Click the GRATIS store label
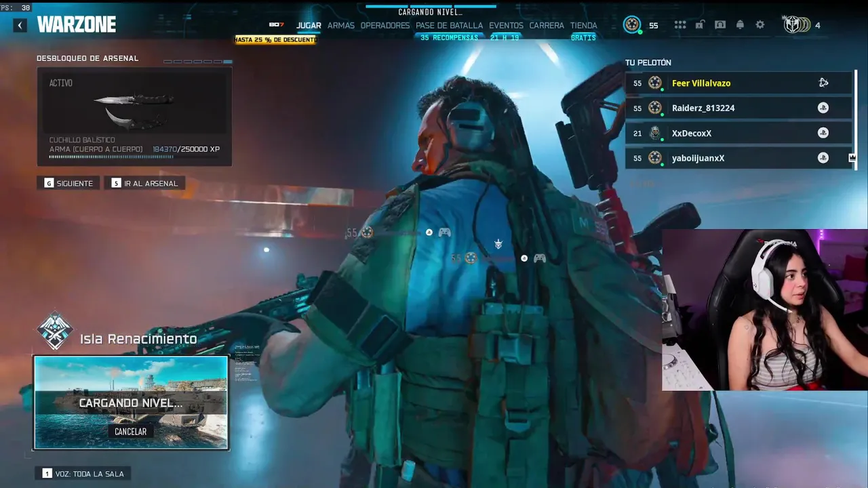868x488 pixels. 583,38
